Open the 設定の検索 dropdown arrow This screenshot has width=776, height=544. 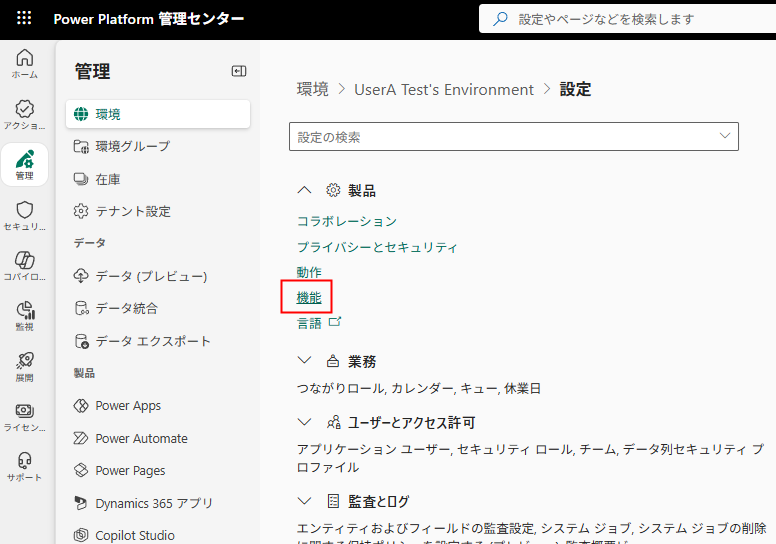coord(724,136)
